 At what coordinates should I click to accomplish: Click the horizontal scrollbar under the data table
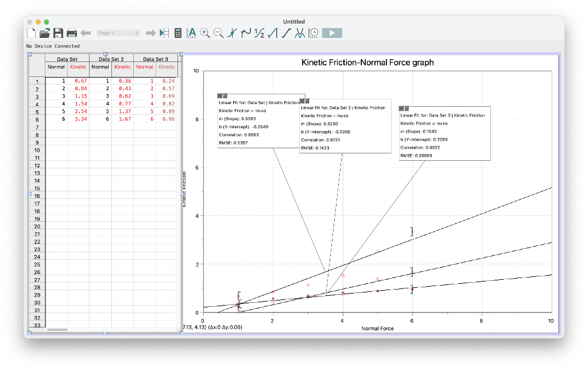[x=57, y=330]
